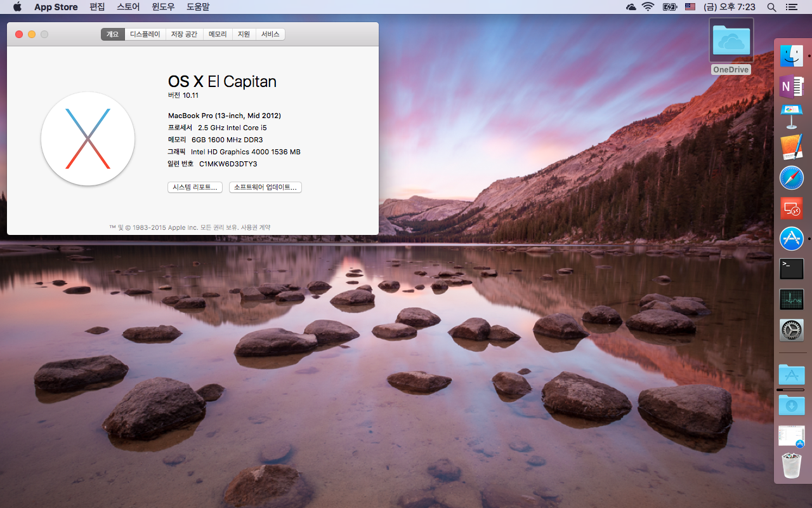
Task: Click the 소프트웨어 업데이트... button
Action: pos(265,187)
